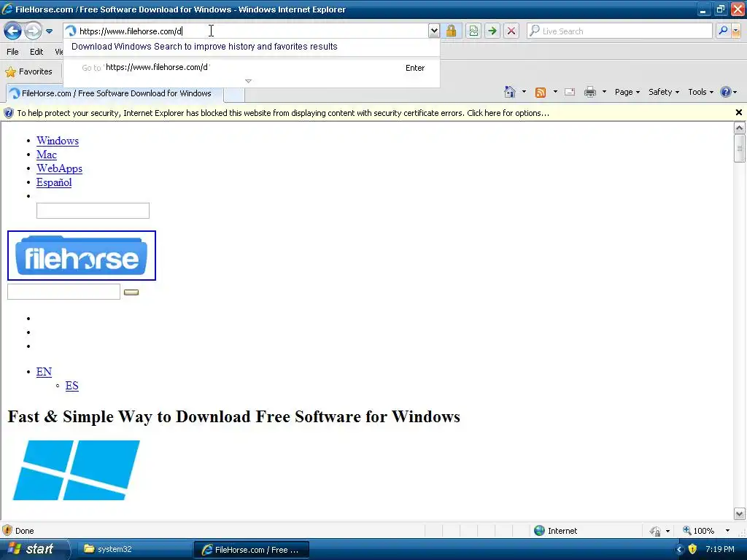Viewport: 747px width, 560px height.
Task: Click the Read Mail icon
Action: (x=570, y=92)
